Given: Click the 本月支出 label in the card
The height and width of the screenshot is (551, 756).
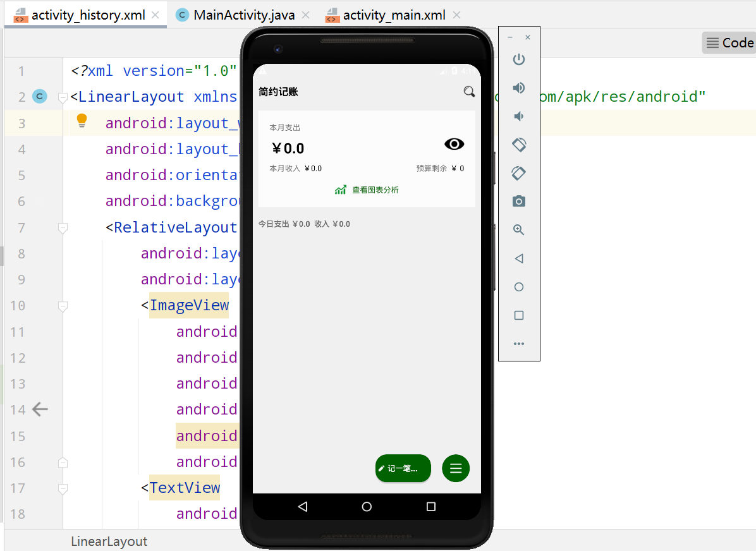Looking at the screenshot, I should pyautogui.click(x=284, y=128).
